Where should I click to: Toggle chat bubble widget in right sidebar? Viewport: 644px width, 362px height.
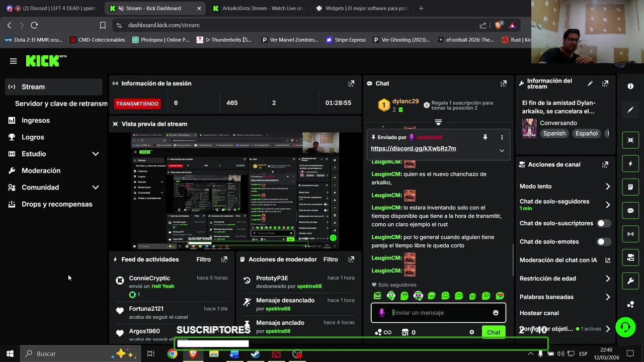630,211
